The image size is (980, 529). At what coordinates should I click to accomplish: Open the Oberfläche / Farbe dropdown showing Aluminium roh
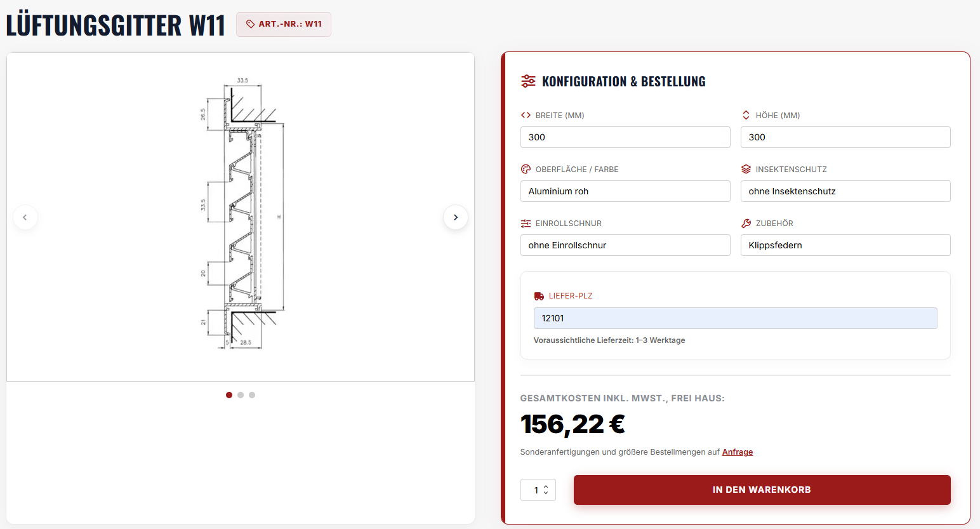(625, 191)
